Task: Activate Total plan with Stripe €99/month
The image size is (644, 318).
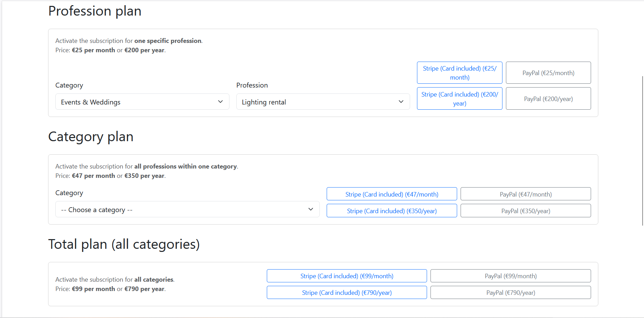Action: point(346,276)
